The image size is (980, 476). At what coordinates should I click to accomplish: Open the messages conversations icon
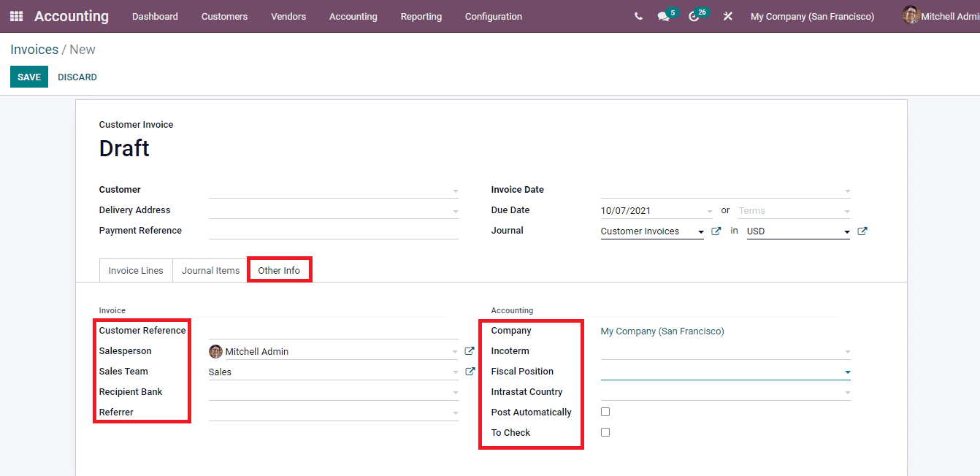tap(663, 16)
